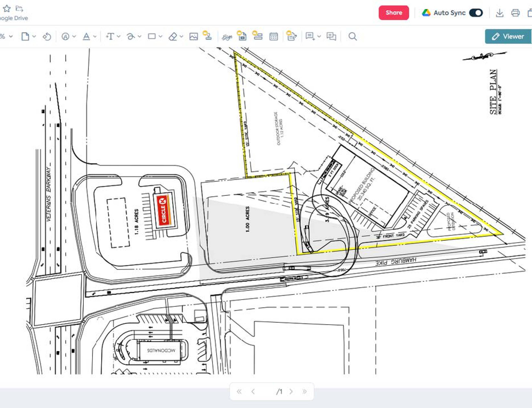
Task: Click the Rotate page icon
Action: tap(47, 37)
